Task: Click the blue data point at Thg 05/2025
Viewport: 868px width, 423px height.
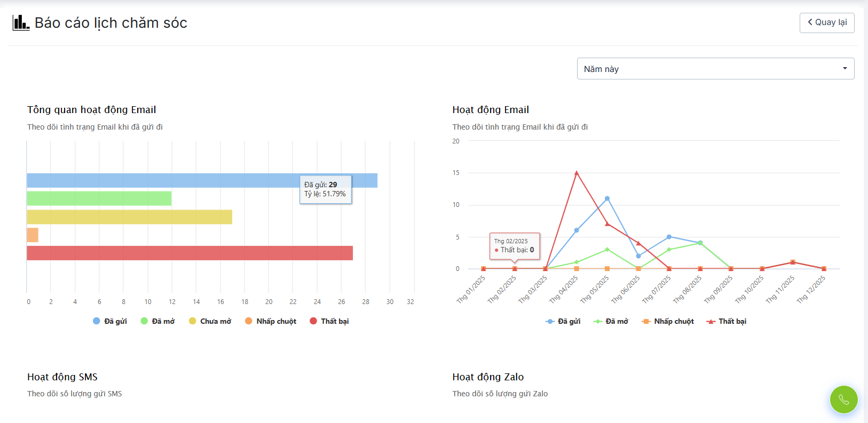Action: [x=607, y=198]
